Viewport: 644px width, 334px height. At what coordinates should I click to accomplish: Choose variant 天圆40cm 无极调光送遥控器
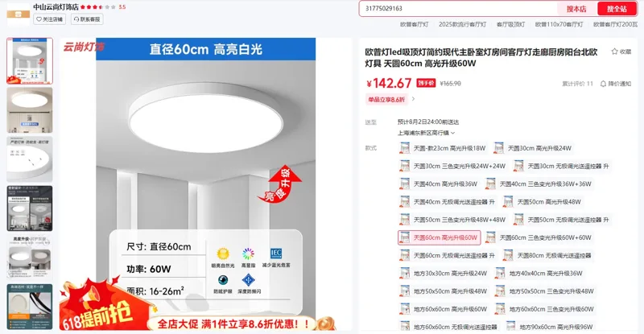[x=448, y=202]
